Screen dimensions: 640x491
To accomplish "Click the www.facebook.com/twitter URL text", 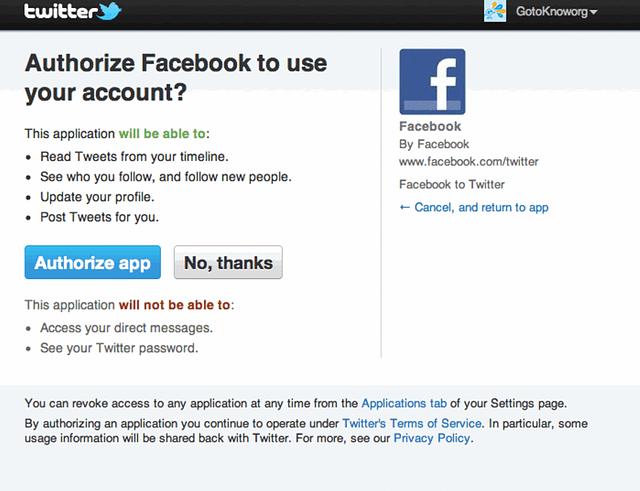I will point(469,162).
